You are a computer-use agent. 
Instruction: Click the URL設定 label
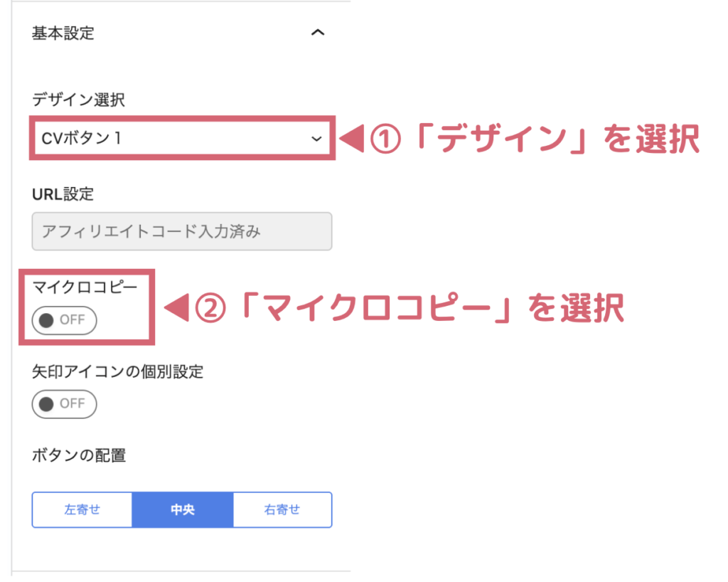click(x=63, y=194)
